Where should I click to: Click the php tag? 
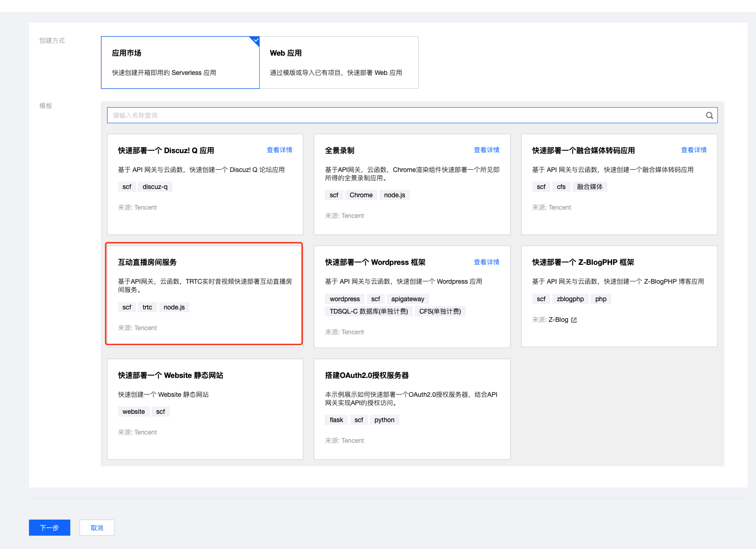pyautogui.click(x=601, y=299)
